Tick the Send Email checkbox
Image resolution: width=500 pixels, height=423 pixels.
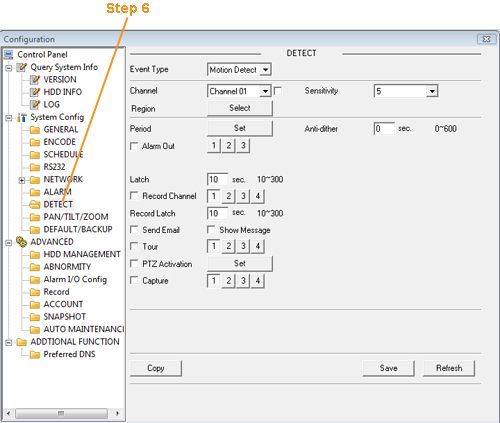pyautogui.click(x=134, y=229)
